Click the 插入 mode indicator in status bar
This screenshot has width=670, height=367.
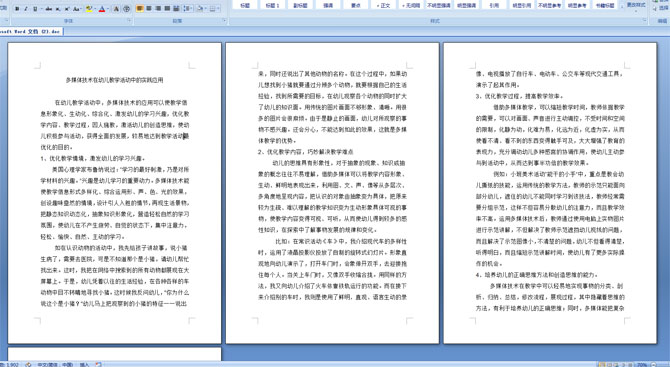tap(84, 364)
